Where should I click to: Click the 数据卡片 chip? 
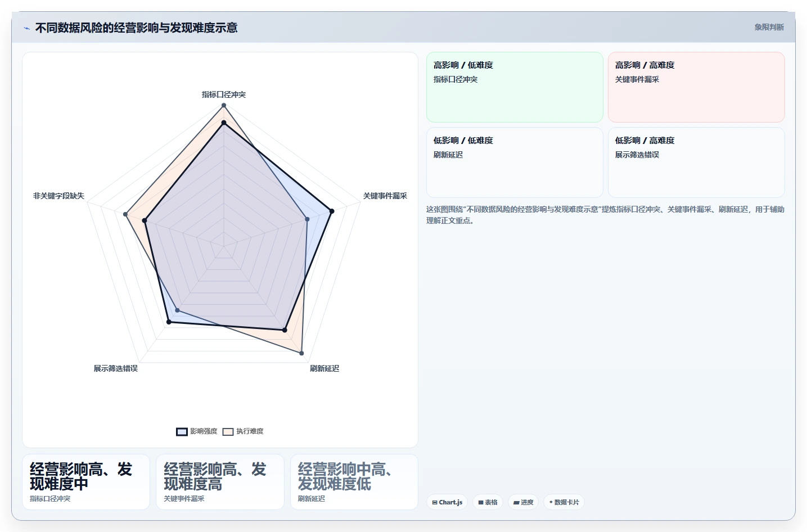click(563, 502)
